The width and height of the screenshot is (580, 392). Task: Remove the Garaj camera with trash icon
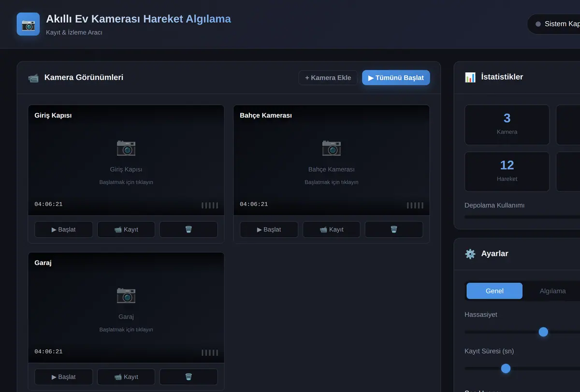[x=188, y=377]
